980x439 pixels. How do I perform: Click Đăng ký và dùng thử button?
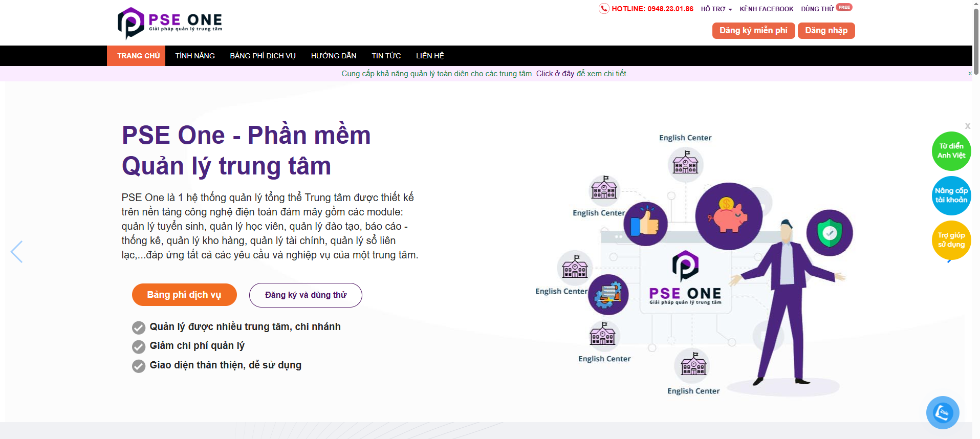pos(306,295)
